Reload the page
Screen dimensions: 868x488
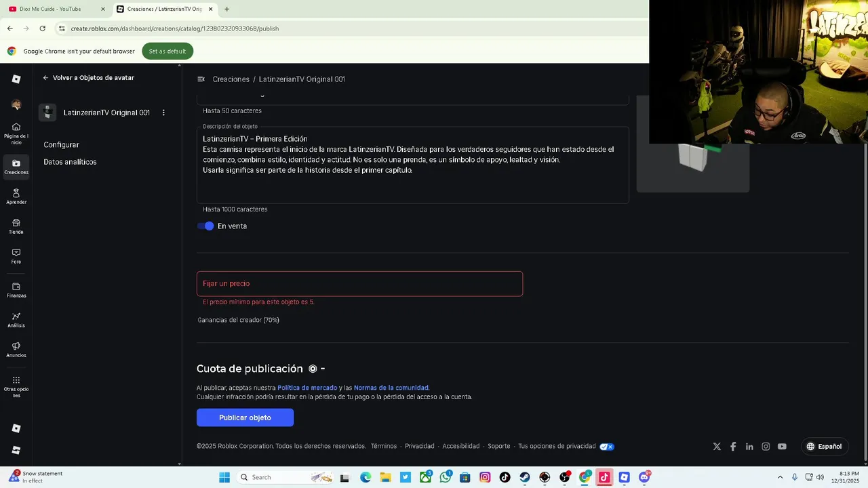[x=42, y=28]
